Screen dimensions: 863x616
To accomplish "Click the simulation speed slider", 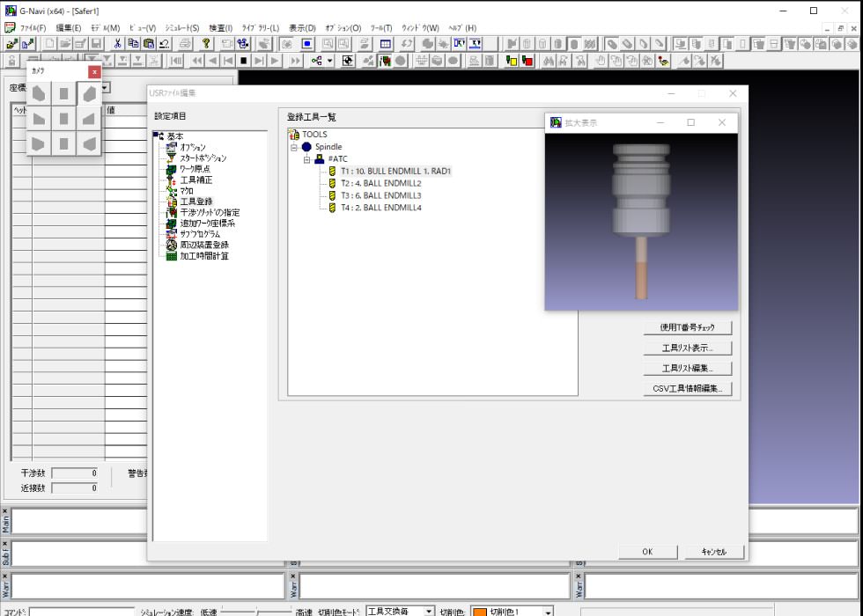I will point(256,611).
